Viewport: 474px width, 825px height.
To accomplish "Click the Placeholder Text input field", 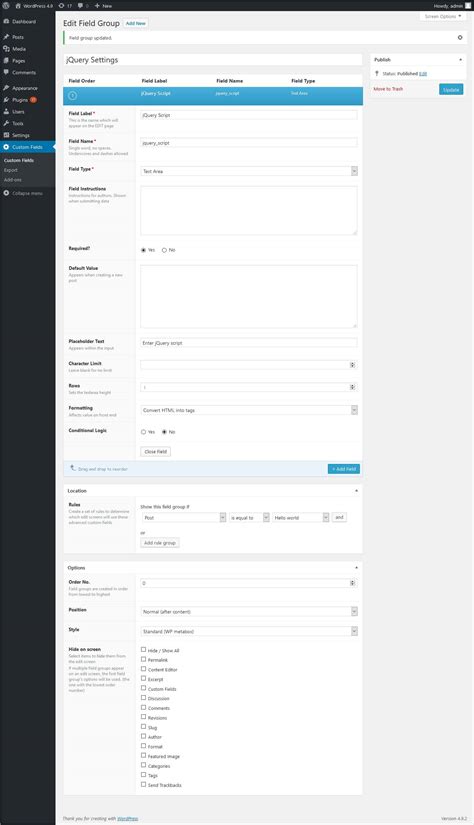I will (249, 343).
